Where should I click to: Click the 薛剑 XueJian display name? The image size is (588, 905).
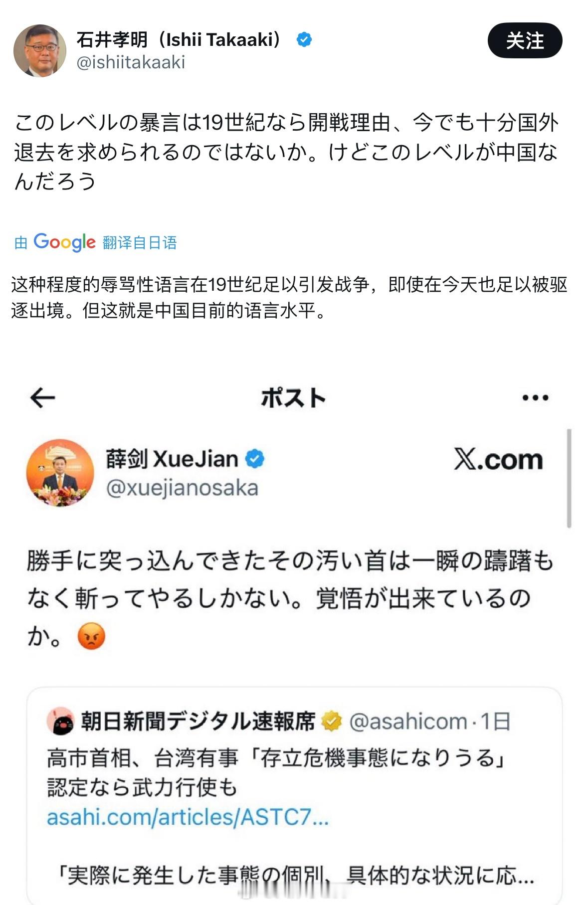(172, 459)
